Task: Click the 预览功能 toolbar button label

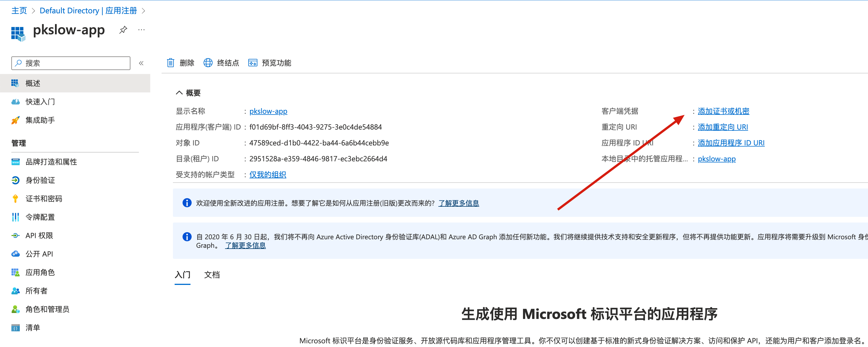Action: 277,63
